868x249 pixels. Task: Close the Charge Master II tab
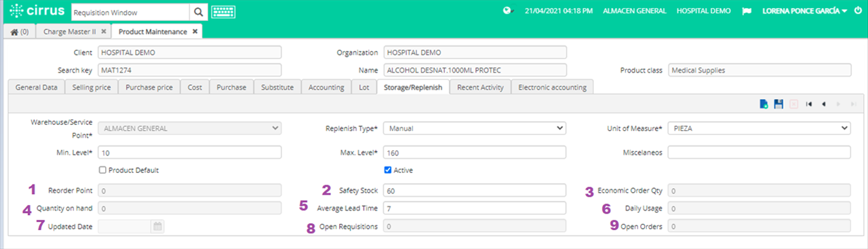[103, 31]
